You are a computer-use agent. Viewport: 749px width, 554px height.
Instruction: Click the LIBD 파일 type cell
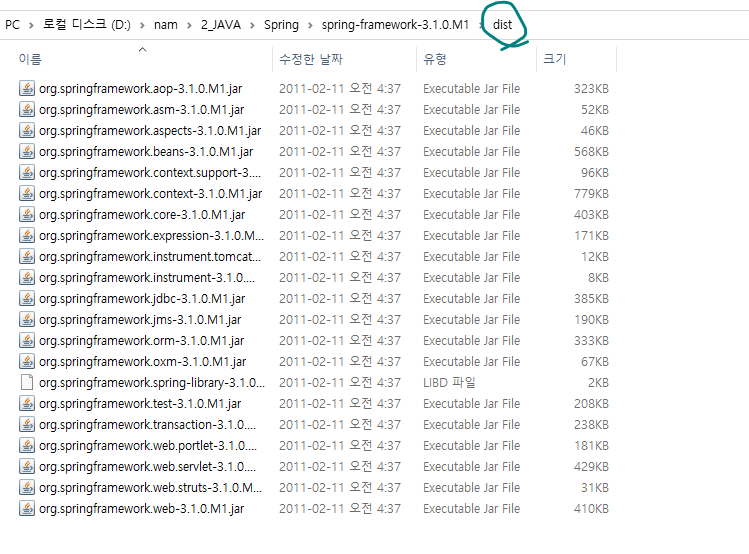point(449,383)
